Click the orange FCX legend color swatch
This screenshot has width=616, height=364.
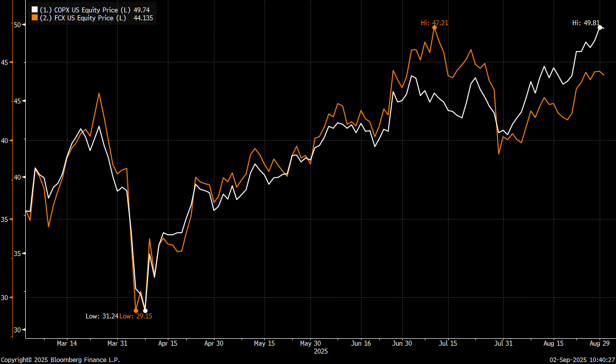[34, 18]
